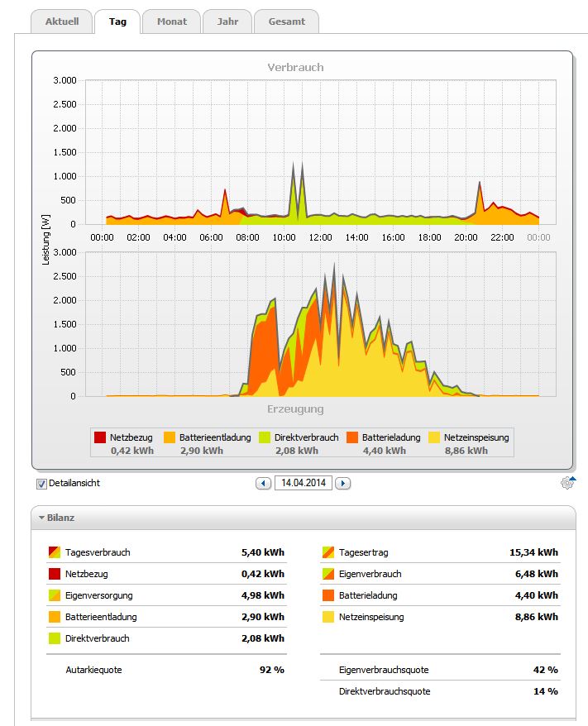The image size is (588, 726).
Task: Click the Tagesertrag balance icon
Action: coord(327,552)
